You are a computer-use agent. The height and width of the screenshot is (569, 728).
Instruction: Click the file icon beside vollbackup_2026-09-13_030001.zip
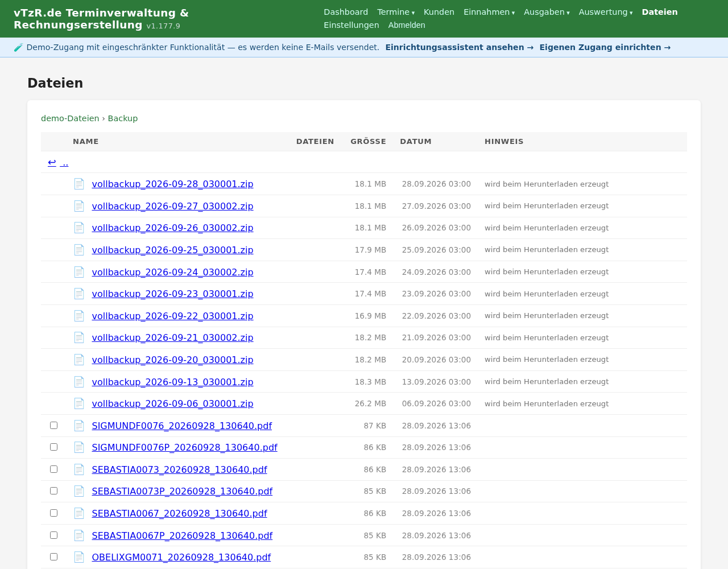click(79, 382)
